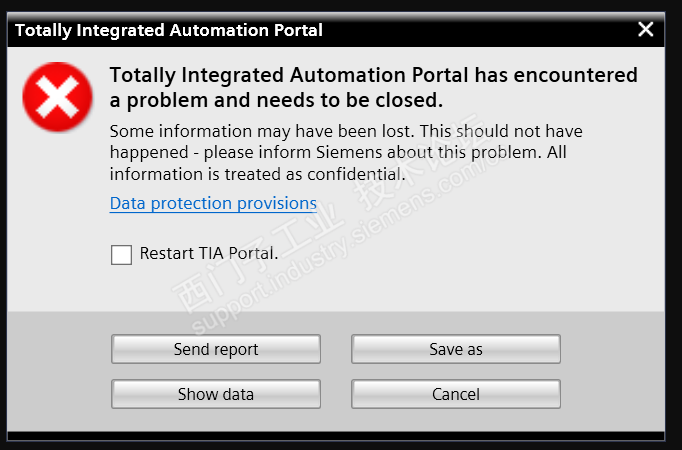The width and height of the screenshot is (682, 450).
Task: Click the bold "has encountered" heading line
Action: point(373,75)
